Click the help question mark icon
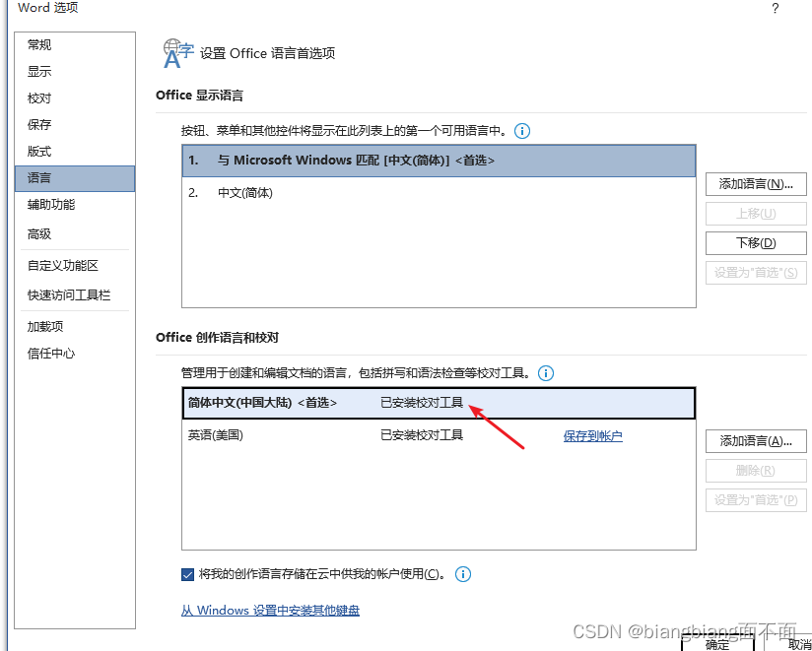The height and width of the screenshot is (651, 812). pyautogui.click(x=775, y=9)
